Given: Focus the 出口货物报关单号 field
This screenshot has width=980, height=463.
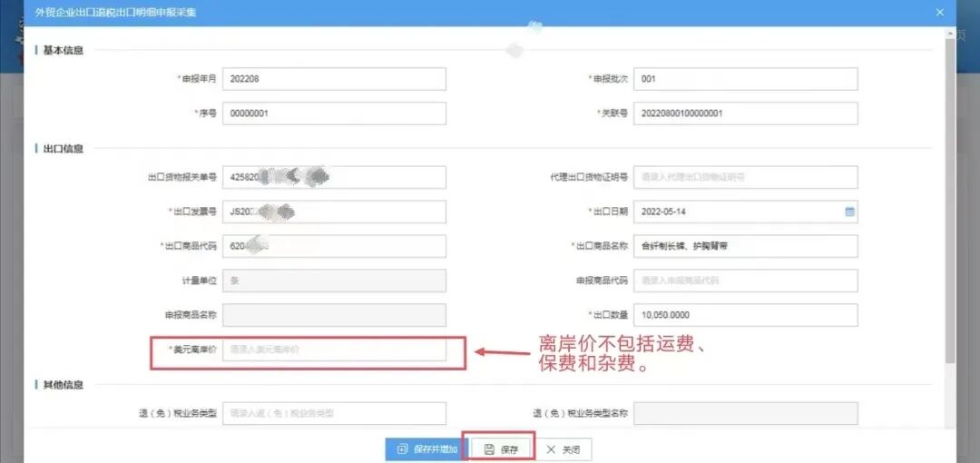Looking at the screenshot, I should coord(334,177).
